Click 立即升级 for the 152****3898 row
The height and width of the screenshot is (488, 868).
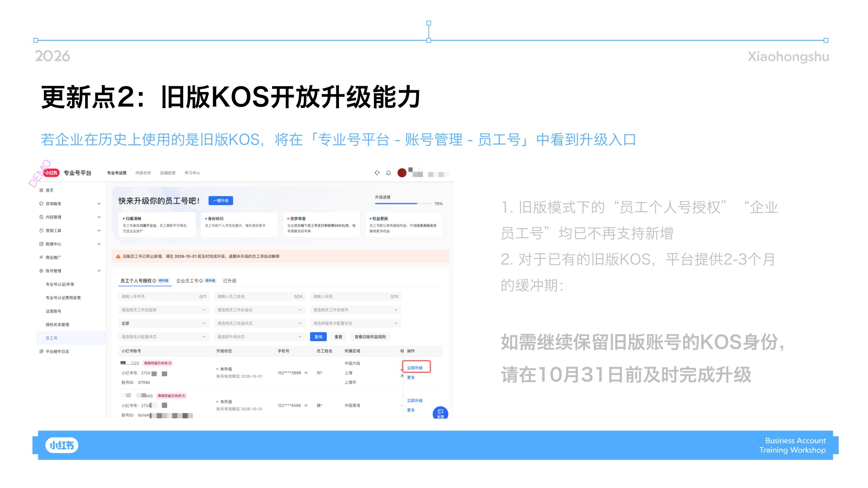pos(415,368)
